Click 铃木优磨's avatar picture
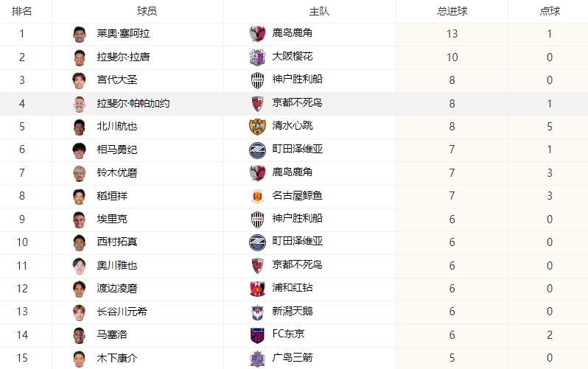The width and height of the screenshot is (588, 369). (x=80, y=172)
